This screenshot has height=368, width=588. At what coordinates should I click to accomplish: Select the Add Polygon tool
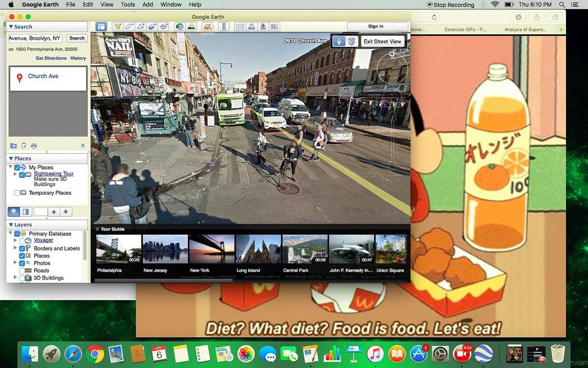pos(129,27)
